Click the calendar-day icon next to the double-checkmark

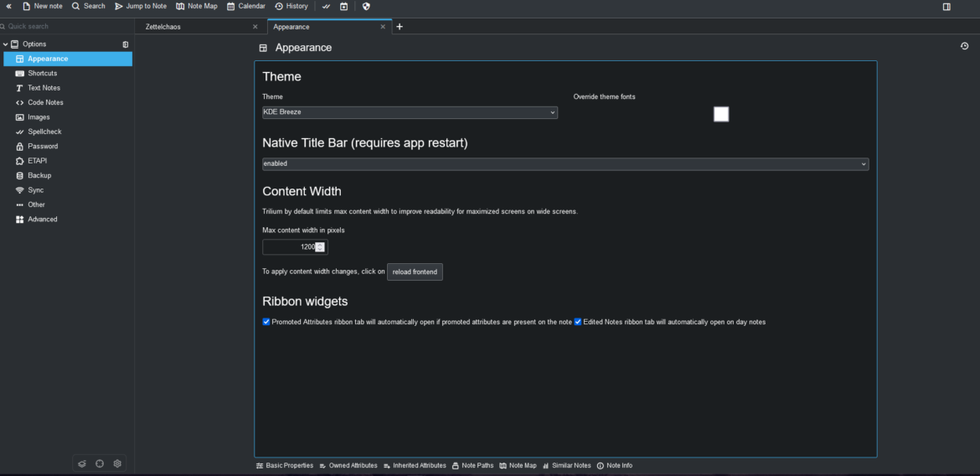[x=343, y=6]
